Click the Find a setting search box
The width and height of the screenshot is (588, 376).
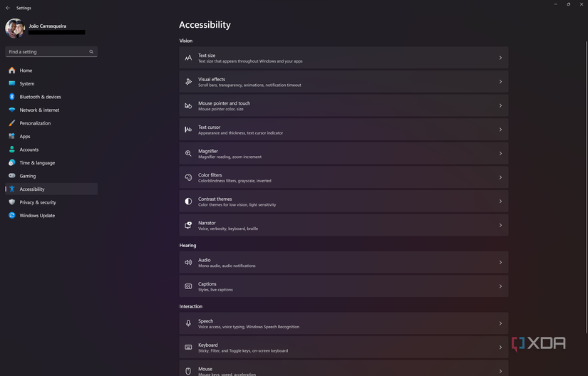tap(48, 52)
